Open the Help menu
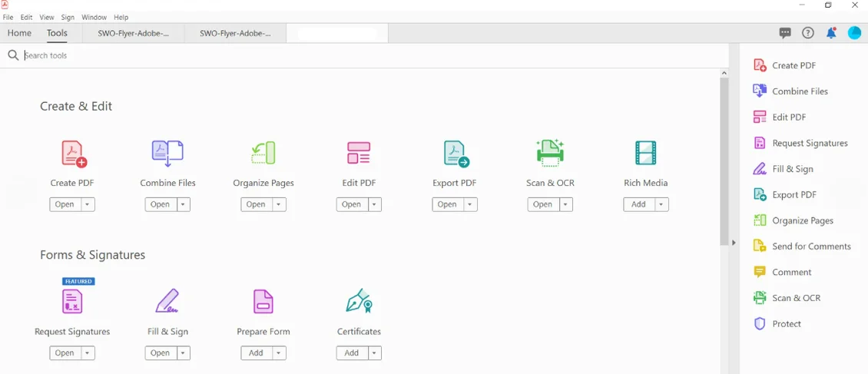The image size is (868, 374). [121, 17]
